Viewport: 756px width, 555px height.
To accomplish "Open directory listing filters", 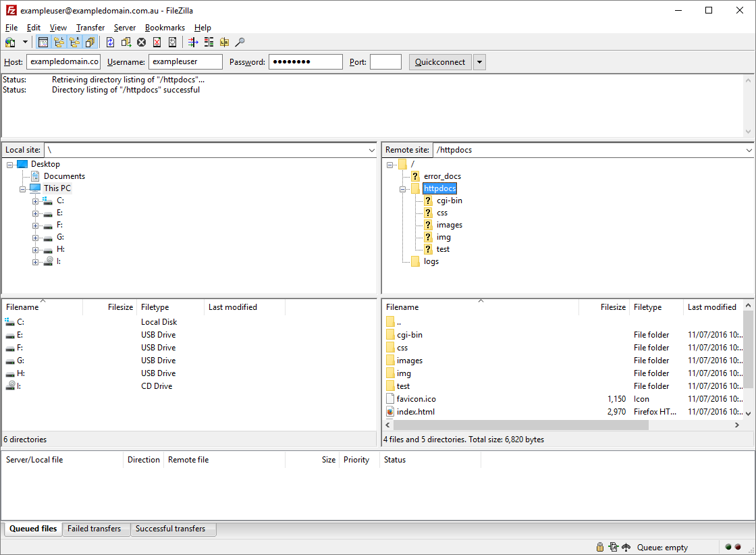I will click(x=194, y=42).
